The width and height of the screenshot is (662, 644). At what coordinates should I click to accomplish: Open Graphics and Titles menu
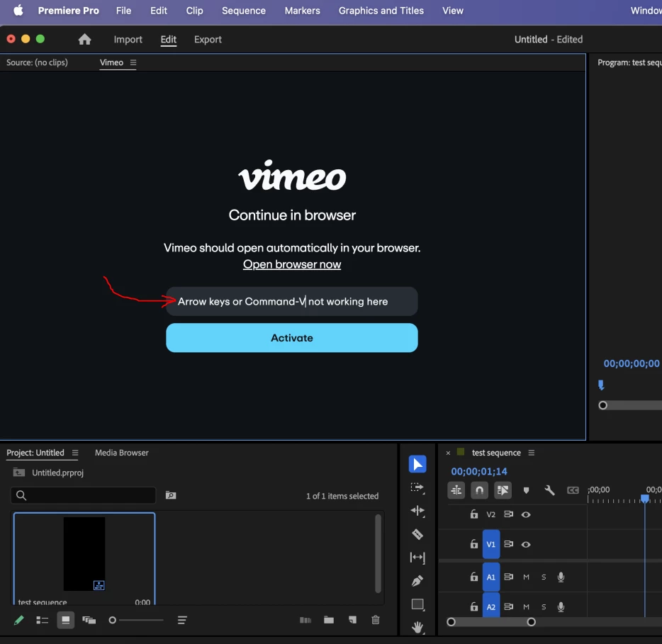(x=381, y=11)
